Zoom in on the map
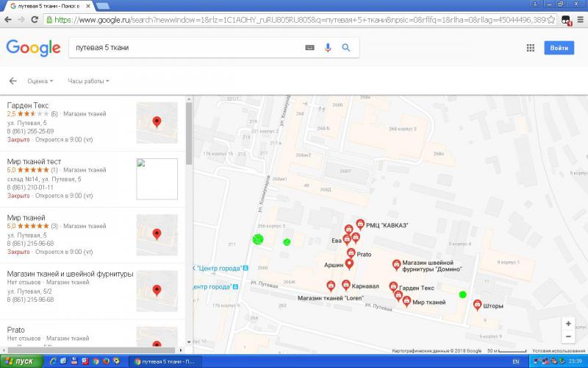Viewport: 588px width, 368px height. pos(568,323)
